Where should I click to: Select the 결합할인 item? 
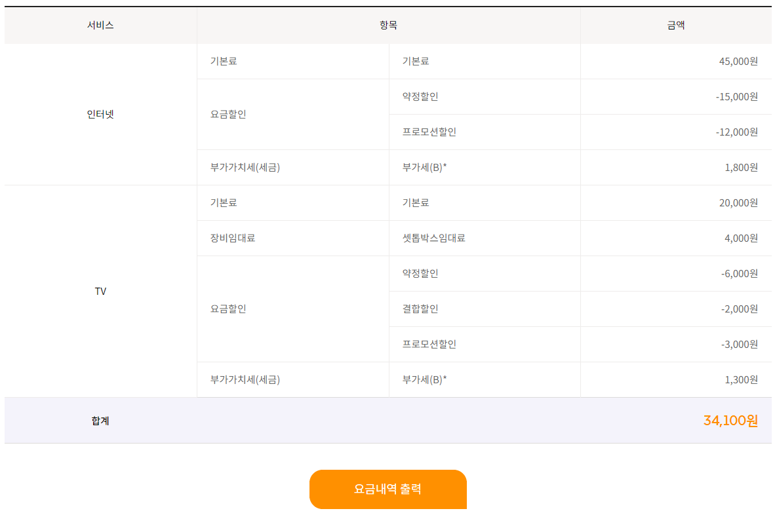click(420, 309)
